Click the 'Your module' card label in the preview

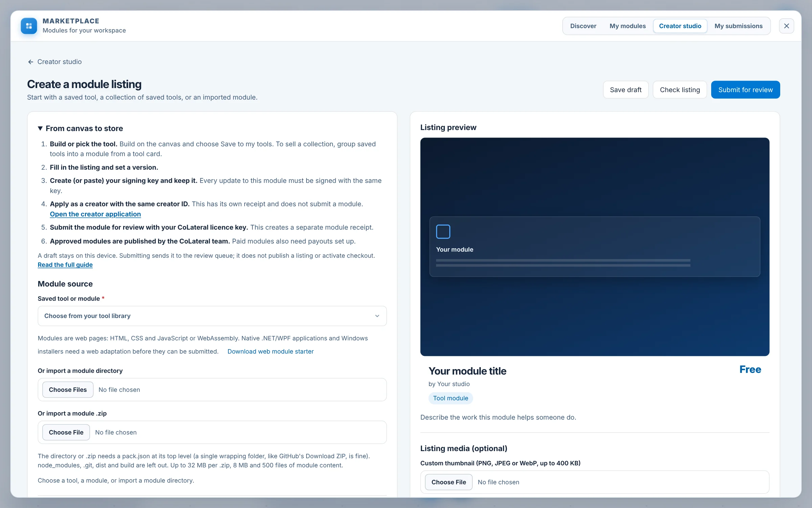[x=454, y=249]
